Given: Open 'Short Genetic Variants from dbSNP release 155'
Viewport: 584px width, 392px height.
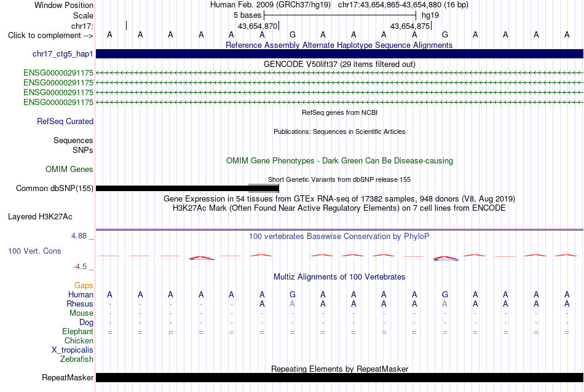Looking at the screenshot, I should point(339,179).
